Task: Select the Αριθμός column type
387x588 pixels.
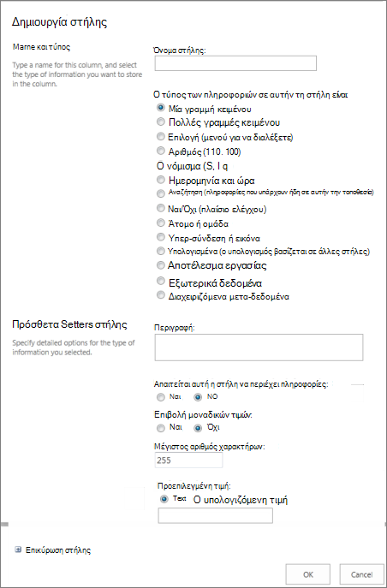Action: click(x=160, y=151)
